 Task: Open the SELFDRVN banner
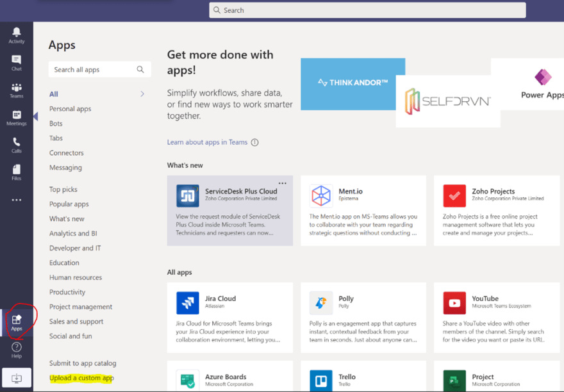pyautogui.click(x=448, y=101)
